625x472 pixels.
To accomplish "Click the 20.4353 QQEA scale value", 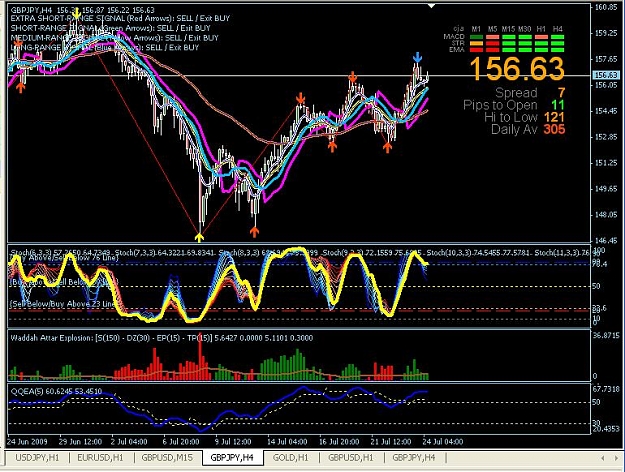I will (606, 429).
